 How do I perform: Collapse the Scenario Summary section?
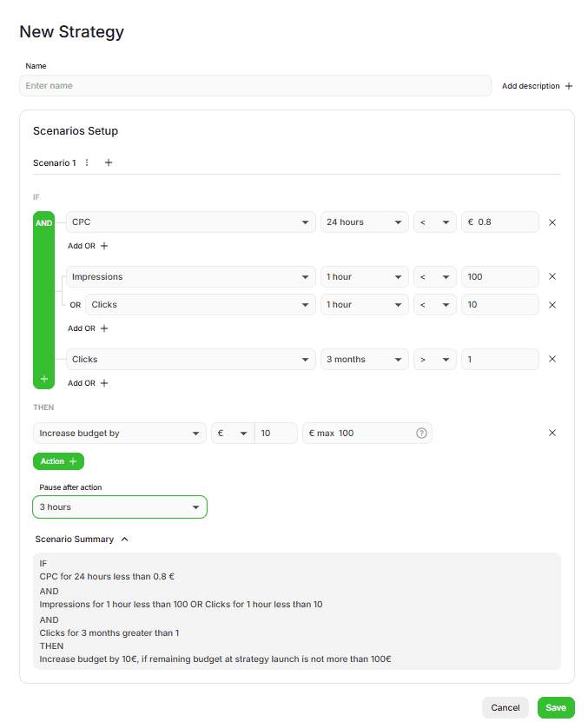[x=124, y=540]
